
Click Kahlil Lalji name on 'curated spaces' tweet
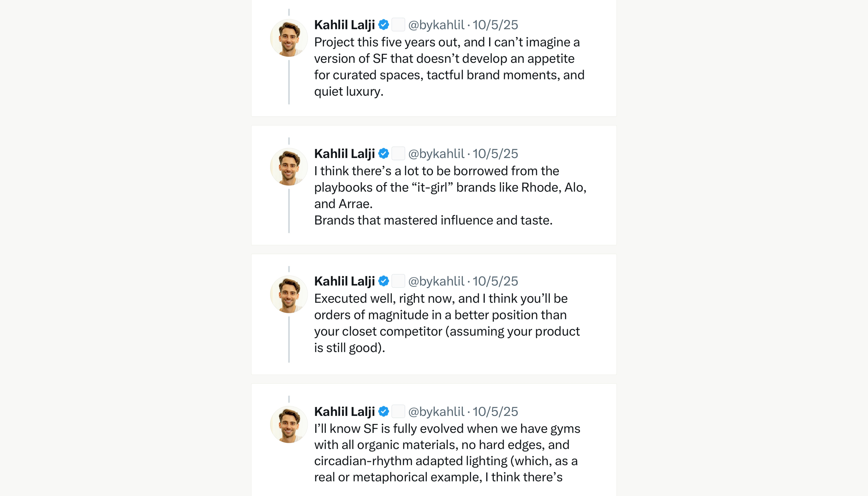[x=344, y=25]
